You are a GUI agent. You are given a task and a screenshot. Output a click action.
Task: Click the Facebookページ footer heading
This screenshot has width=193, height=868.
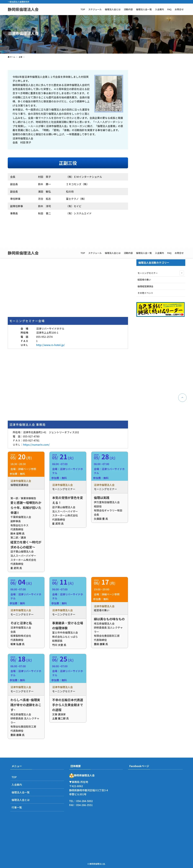pos(139,766)
